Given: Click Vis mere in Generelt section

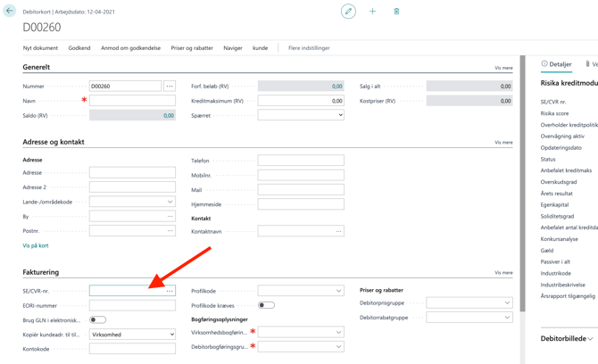Looking at the screenshot, I should [x=503, y=68].
